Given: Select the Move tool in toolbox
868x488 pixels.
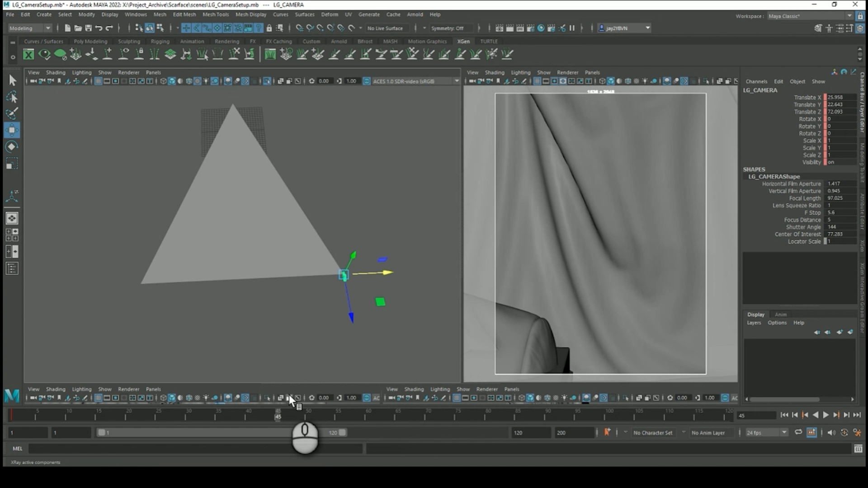Looking at the screenshot, I should click(x=12, y=130).
